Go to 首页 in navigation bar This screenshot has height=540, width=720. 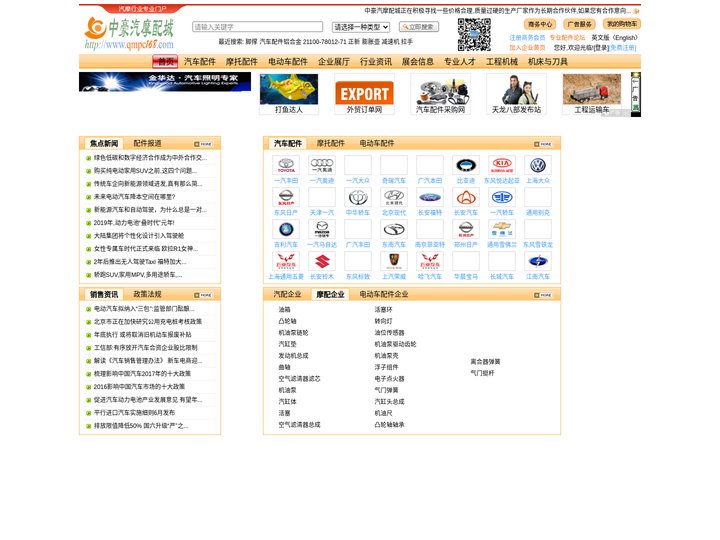[x=165, y=62]
